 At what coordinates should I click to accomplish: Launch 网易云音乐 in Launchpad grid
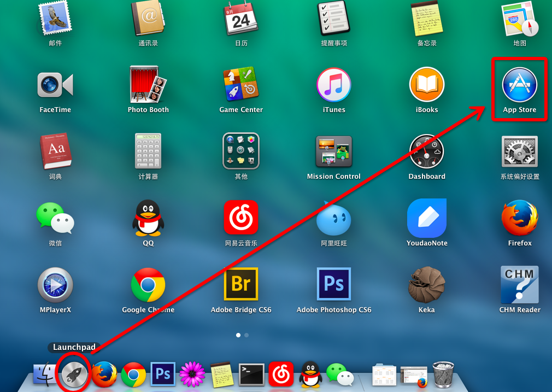241,217
